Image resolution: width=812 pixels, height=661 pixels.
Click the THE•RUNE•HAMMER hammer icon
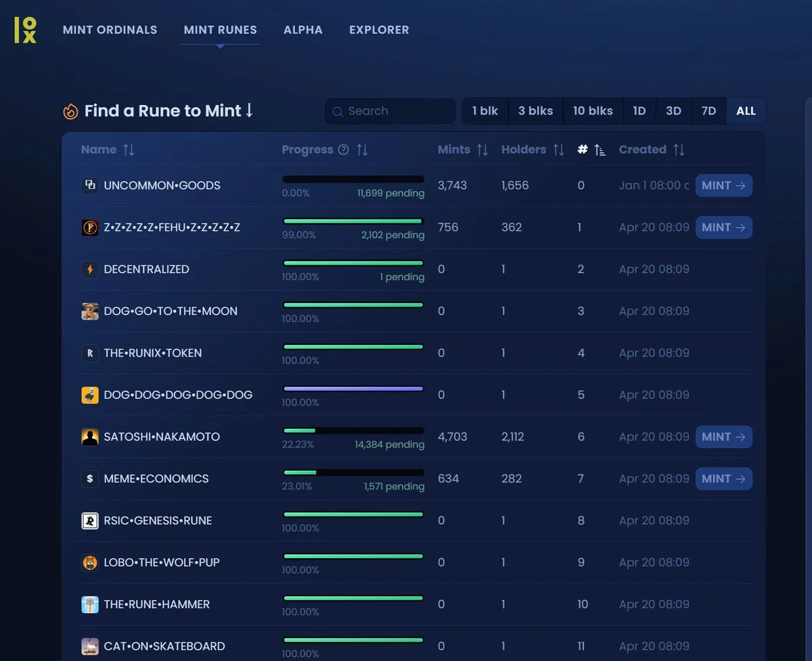point(90,605)
